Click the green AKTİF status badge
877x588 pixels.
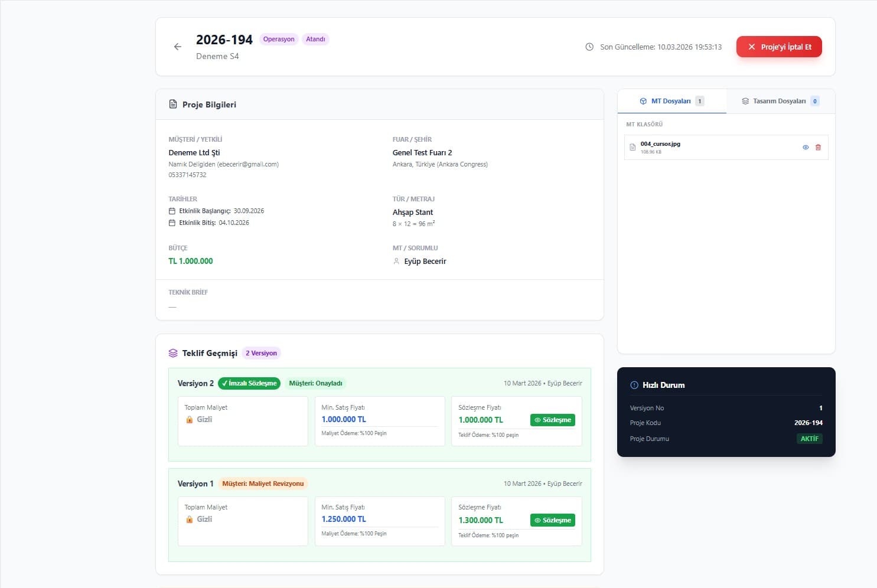[809, 439]
